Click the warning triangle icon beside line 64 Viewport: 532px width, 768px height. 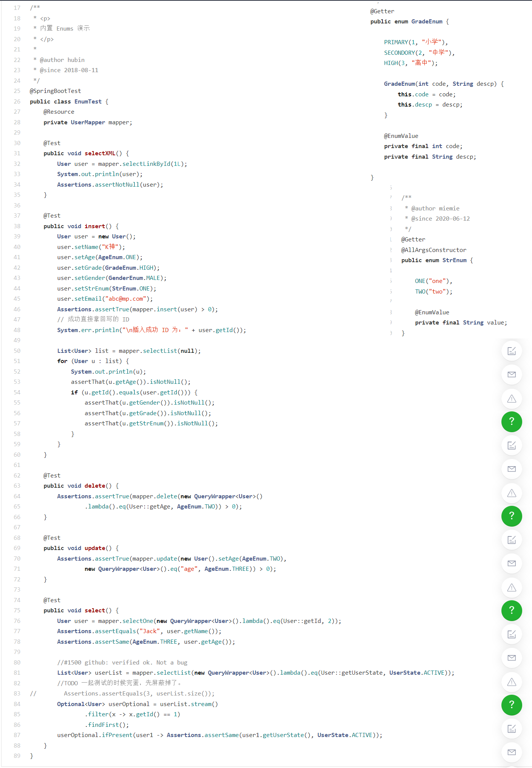pyautogui.click(x=512, y=493)
